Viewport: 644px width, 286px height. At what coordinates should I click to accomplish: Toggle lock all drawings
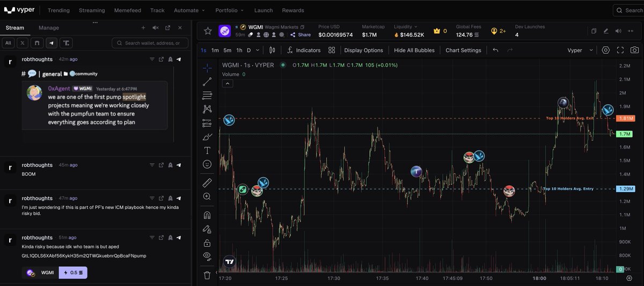click(207, 243)
